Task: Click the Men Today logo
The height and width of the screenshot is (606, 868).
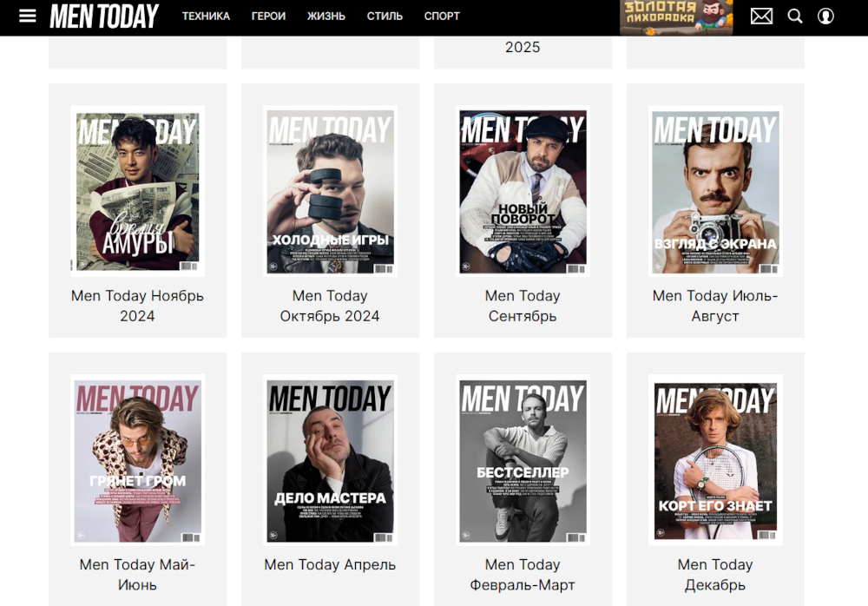Action: pos(104,16)
